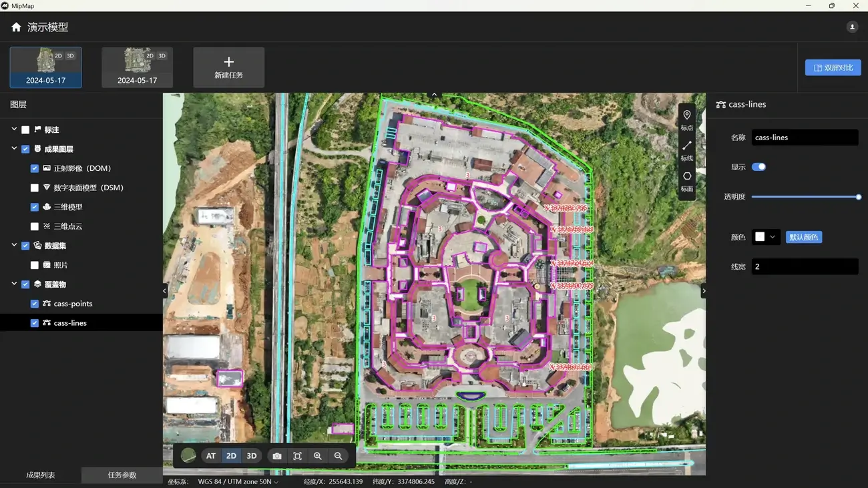
Task: Select the 标线 line measurement tool
Action: [x=686, y=150]
